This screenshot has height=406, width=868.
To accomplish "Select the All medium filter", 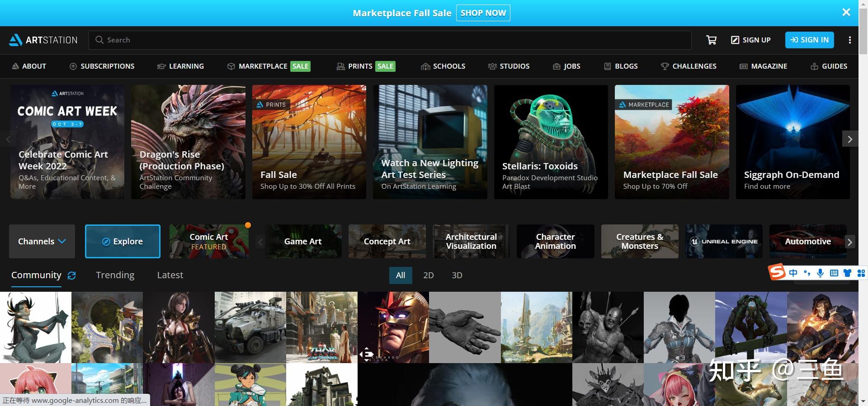I will click(401, 275).
